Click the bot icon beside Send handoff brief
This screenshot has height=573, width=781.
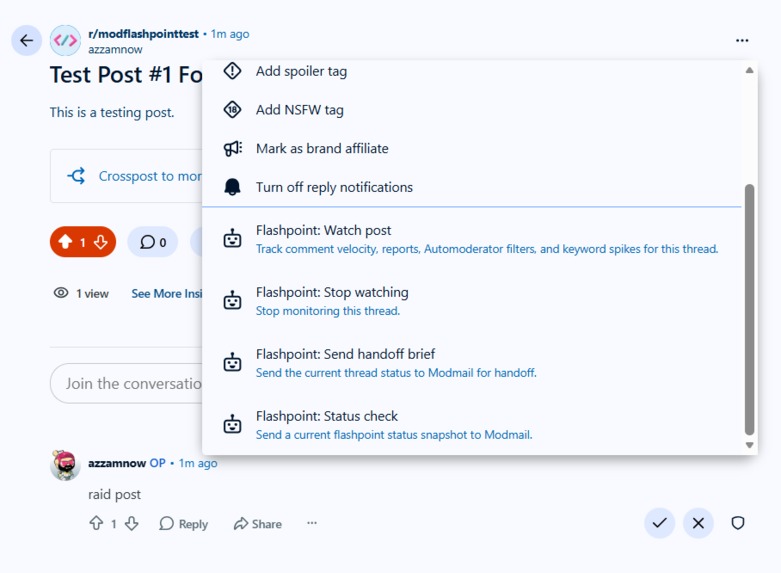click(x=232, y=362)
